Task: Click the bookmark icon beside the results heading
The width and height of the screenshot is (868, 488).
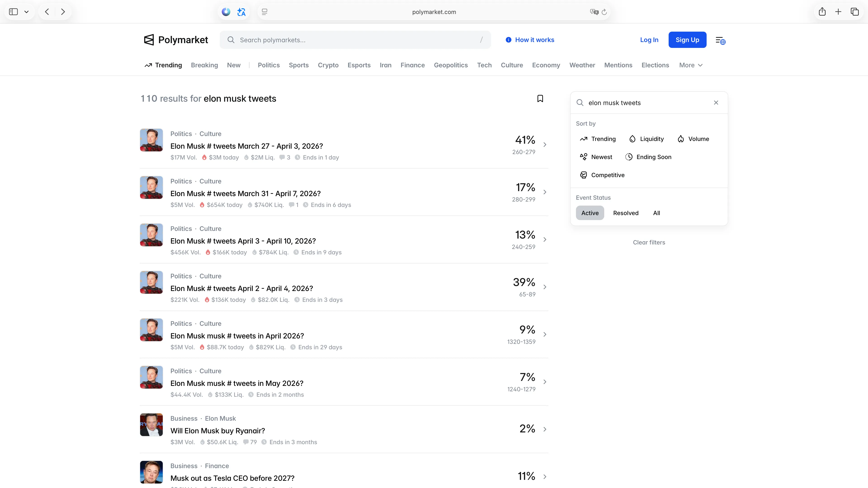Action: pyautogui.click(x=540, y=98)
